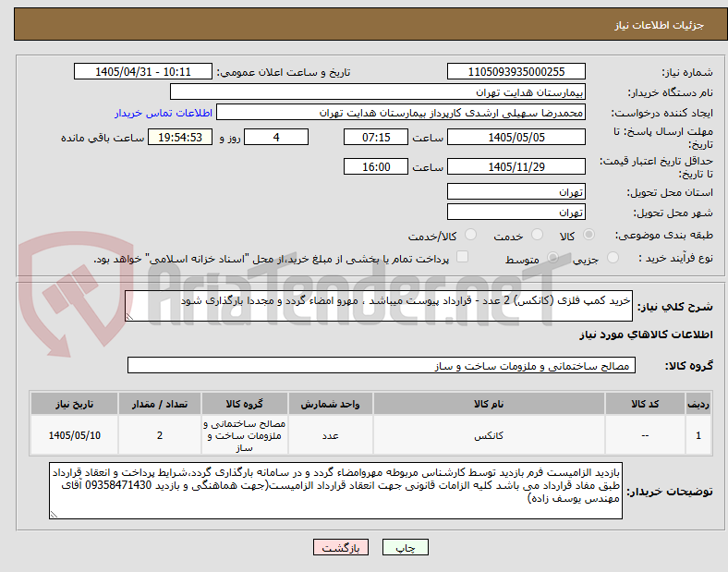Click the ردیف column header

pos(698,404)
